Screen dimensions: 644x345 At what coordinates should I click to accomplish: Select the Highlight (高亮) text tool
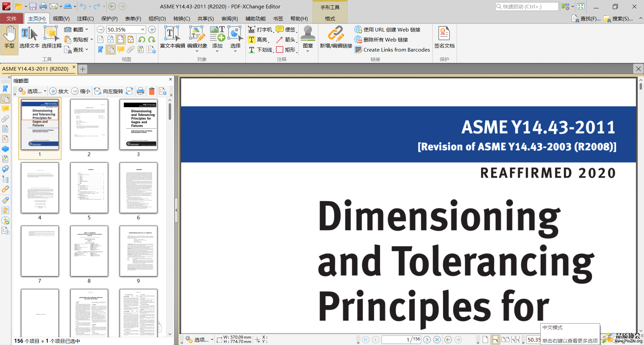258,40
